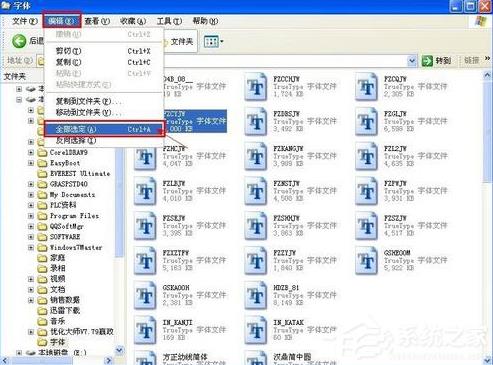Select the HDZB_81 font file icon
The height and width of the screenshot is (365, 493).
(x=256, y=296)
